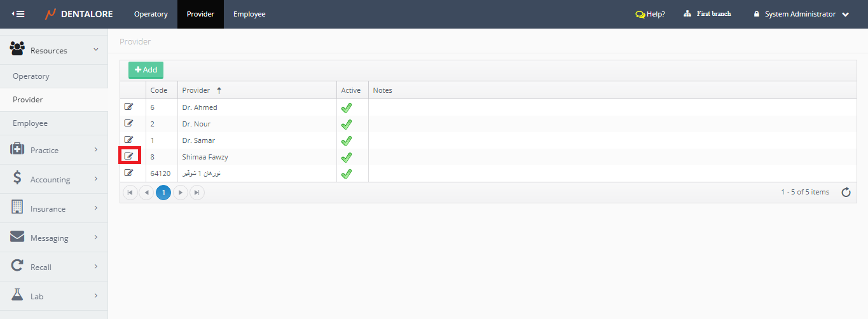
Task: Expand the Accounting sidebar section
Action: tap(54, 179)
